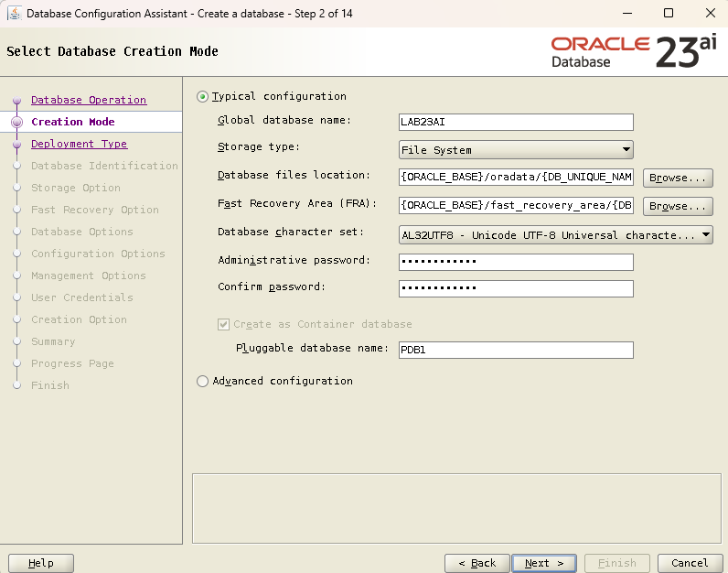The width and height of the screenshot is (728, 573).
Task: Select the Creation Mode step
Action: tap(73, 122)
